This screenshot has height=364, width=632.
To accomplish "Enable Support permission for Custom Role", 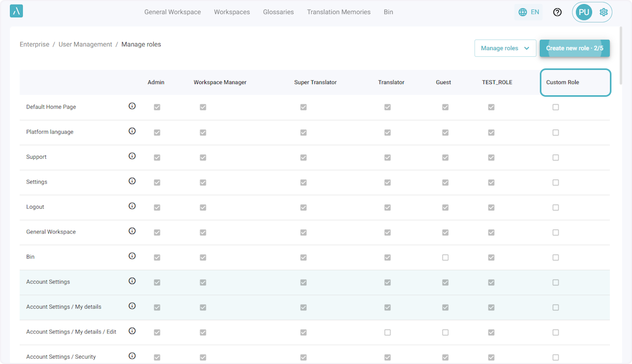I will point(556,157).
